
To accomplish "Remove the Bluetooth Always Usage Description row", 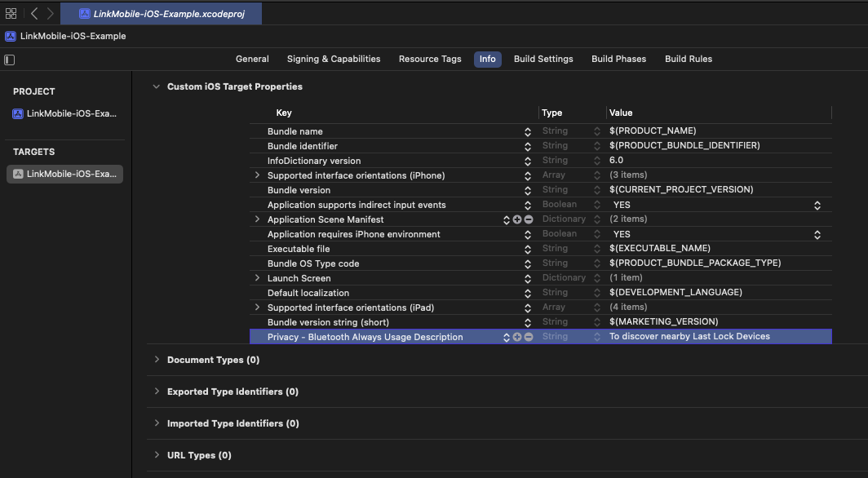I will [529, 337].
